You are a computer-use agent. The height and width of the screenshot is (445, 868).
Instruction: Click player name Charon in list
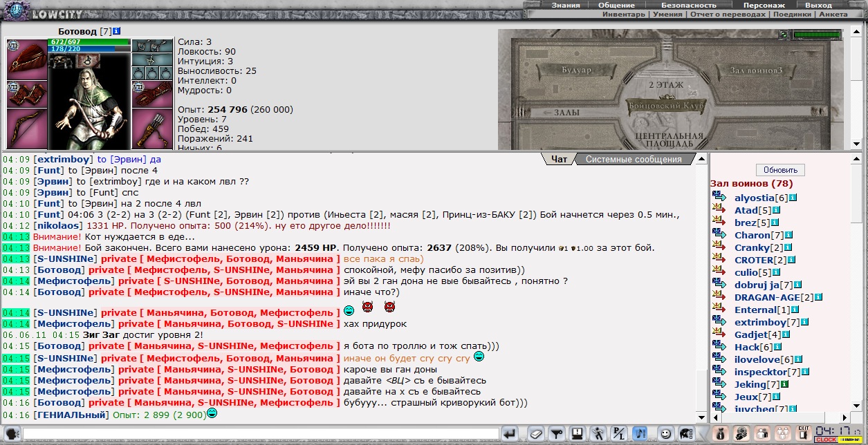point(752,236)
